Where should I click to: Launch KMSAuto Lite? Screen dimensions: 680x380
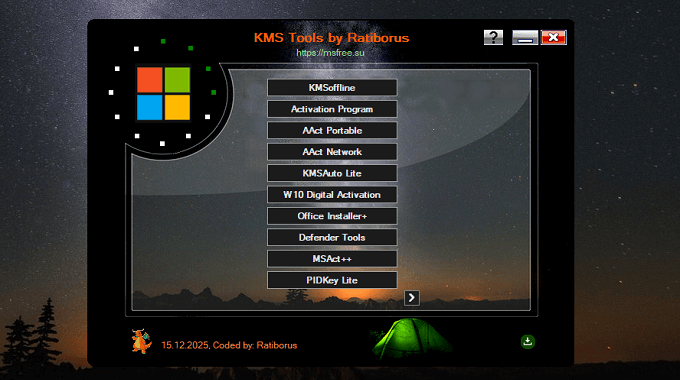click(332, 173)
